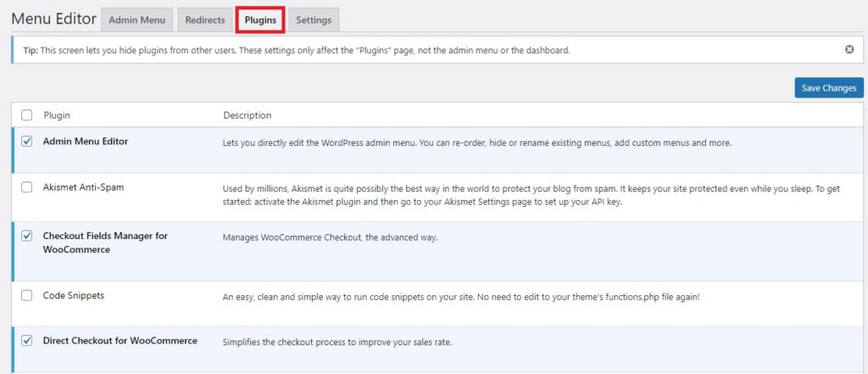The width and height of the screenshot is (868, 374).
Task: Click the Code Snippets description text
Action: [461, 297]
